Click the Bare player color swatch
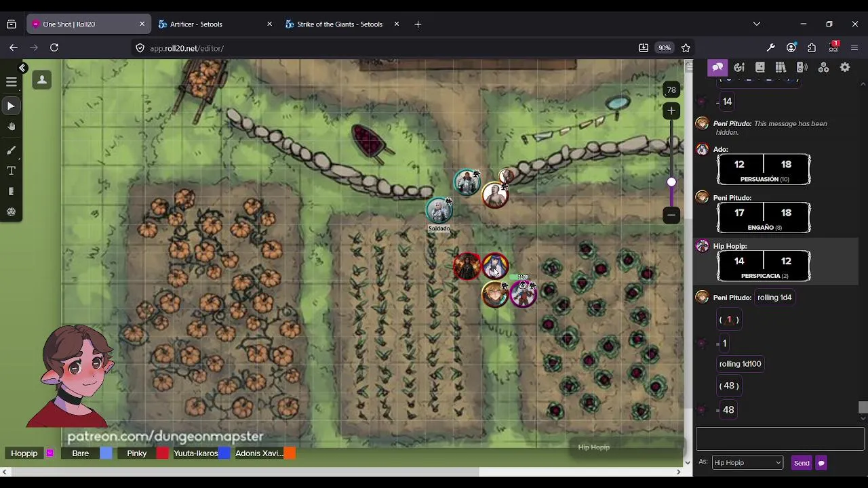 pos(106,453)
